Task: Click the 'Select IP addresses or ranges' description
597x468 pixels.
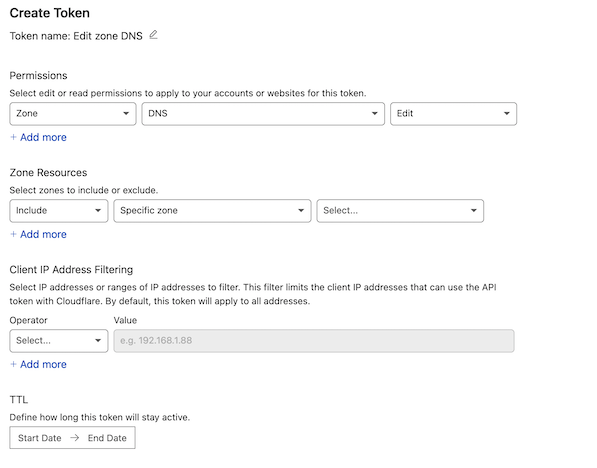Action: tap(253, 294)
